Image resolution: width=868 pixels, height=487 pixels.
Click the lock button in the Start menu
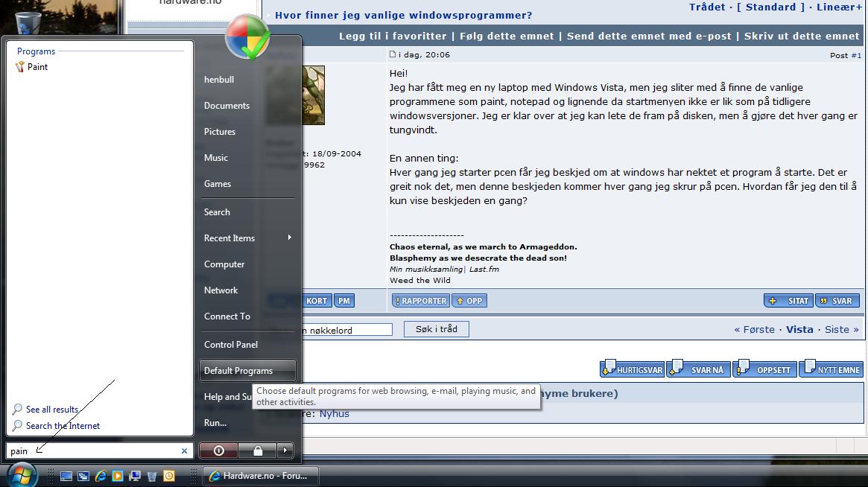point(257,451)
